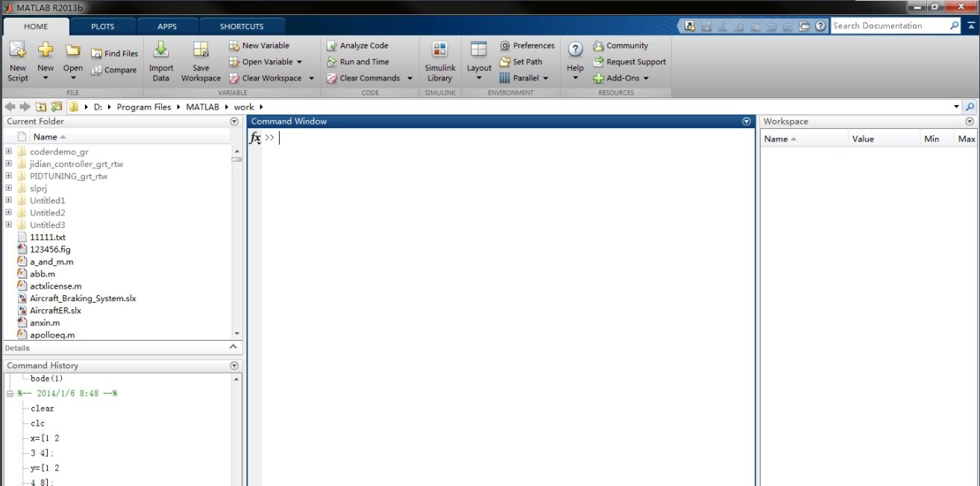
Task: Switch to the PLOTS tab
Action: pos(103,27)
